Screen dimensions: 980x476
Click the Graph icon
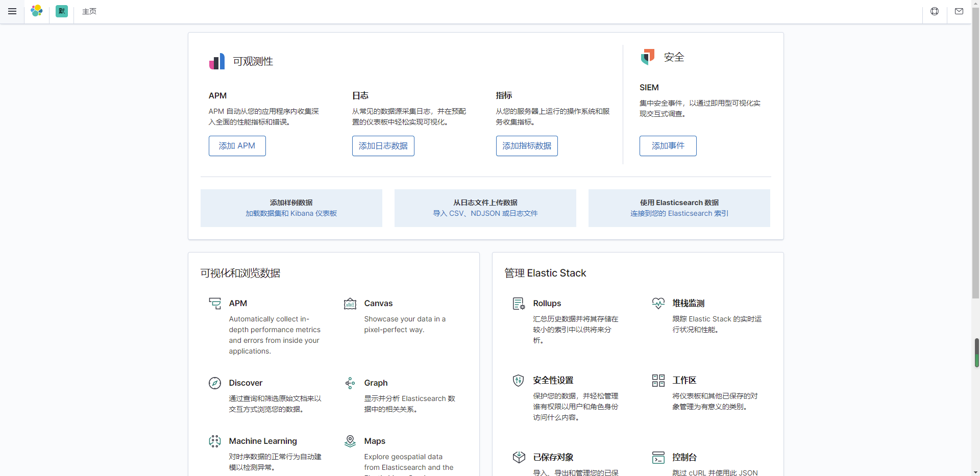[x=350, y=383]
